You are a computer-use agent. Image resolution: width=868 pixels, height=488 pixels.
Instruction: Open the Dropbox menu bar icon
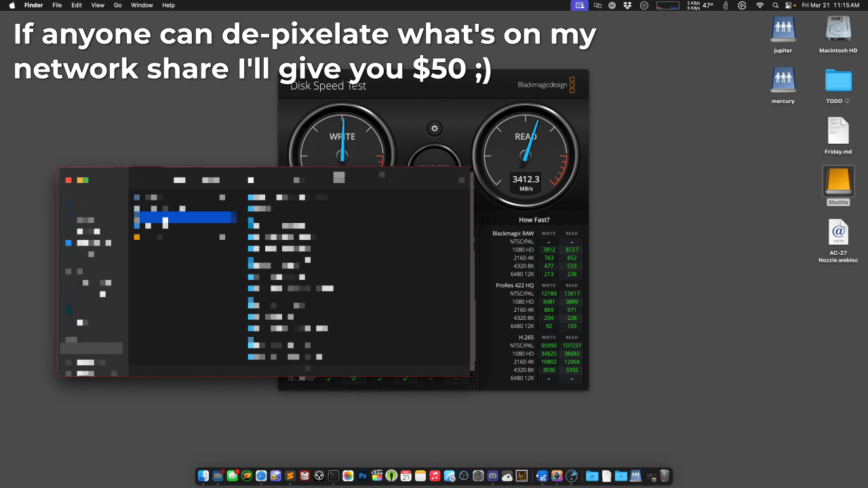(628, 5)
